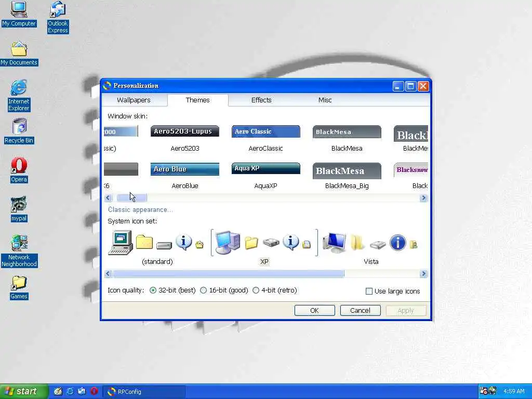Click the first Quick Launch icon

click(58, 391)
